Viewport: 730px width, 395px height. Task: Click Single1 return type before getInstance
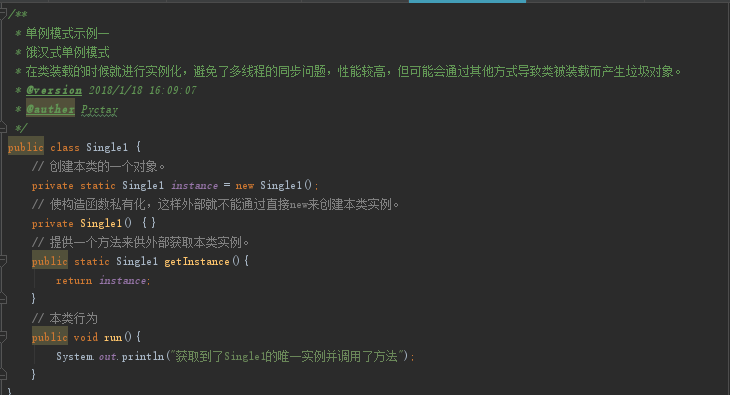pos(137,261)
